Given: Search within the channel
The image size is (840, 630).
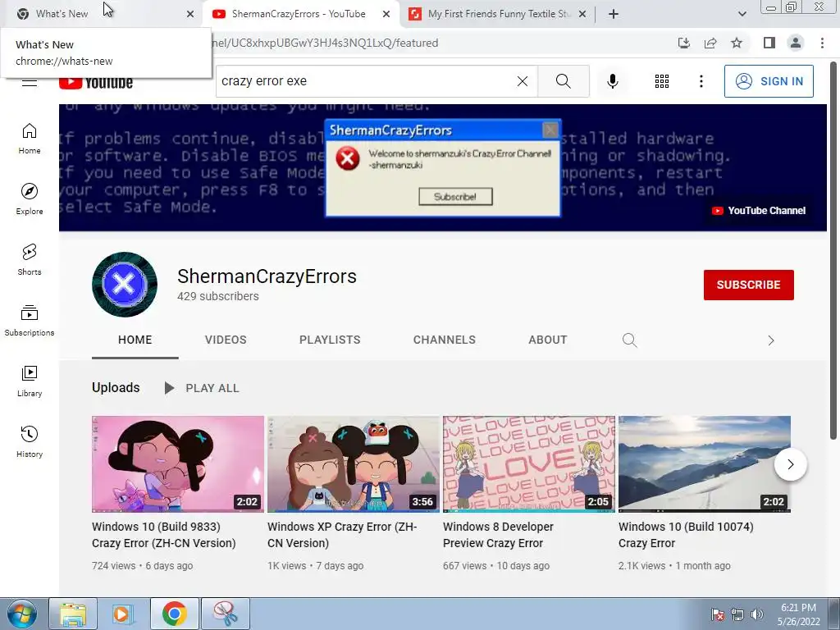Looking at the screenshot, I should tap(629, 340).
